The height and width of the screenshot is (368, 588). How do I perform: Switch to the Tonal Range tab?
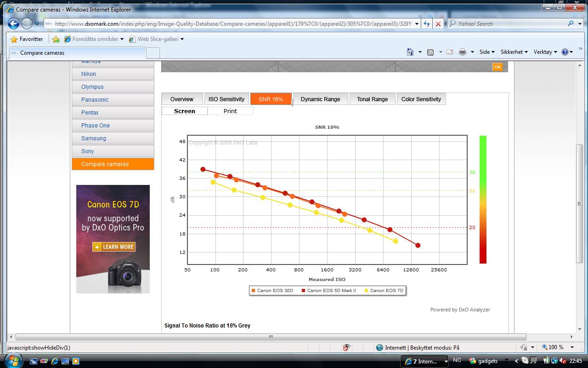click(372, 99)
